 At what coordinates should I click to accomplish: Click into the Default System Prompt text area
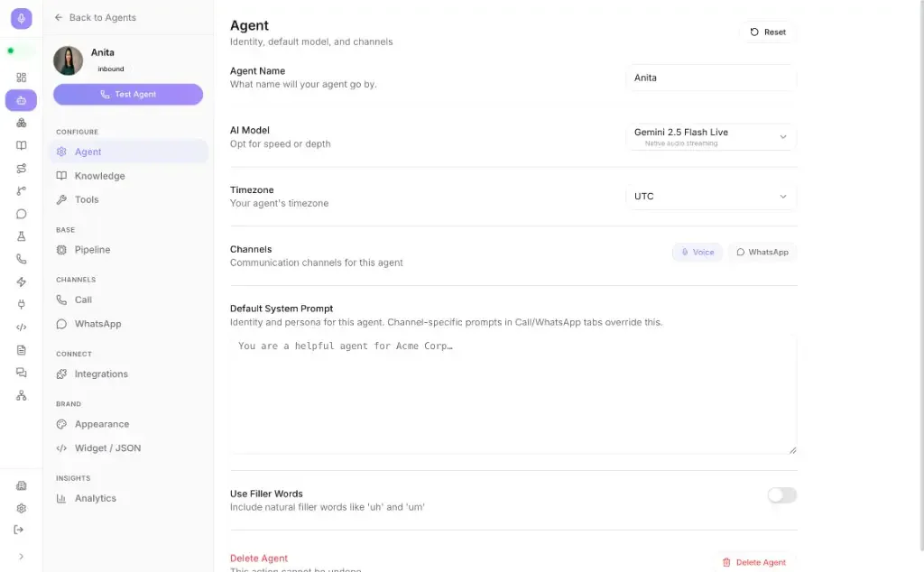point(513,394)
